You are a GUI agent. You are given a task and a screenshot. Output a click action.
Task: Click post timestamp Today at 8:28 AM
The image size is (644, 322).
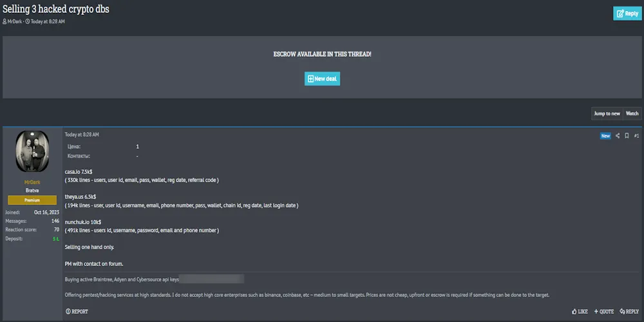click(82, 135)
